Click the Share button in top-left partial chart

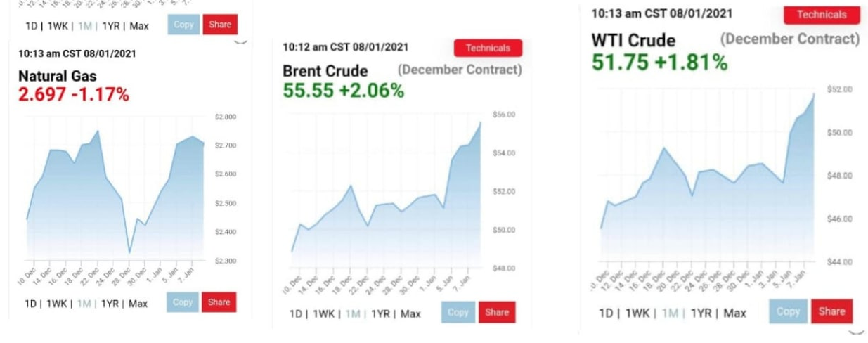click(220, 25)
